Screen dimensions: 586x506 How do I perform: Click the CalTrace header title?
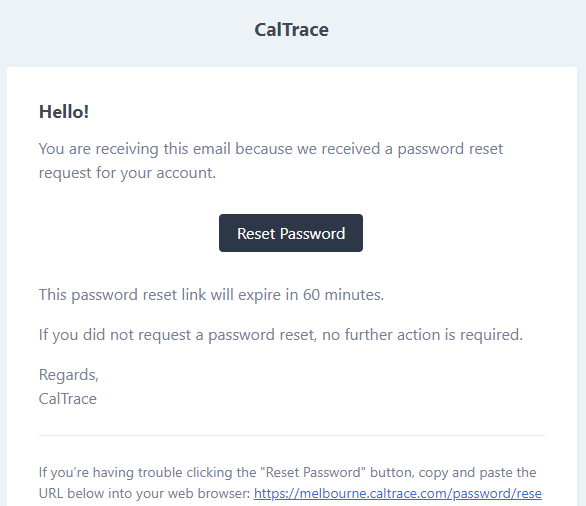coord(292,30)
